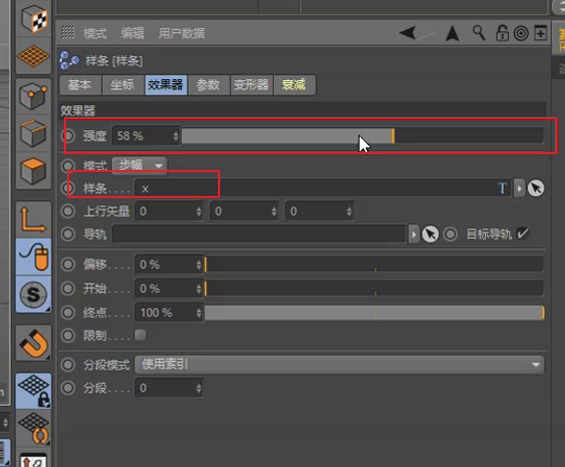Toggle animation dot beside 目标导轨
The image size is (565, 467).
(450, 234)
